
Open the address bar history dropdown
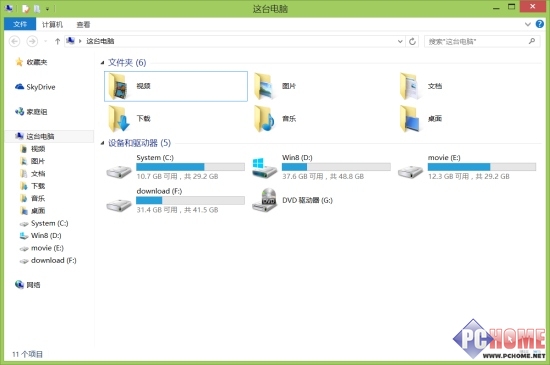click(400, 41)
